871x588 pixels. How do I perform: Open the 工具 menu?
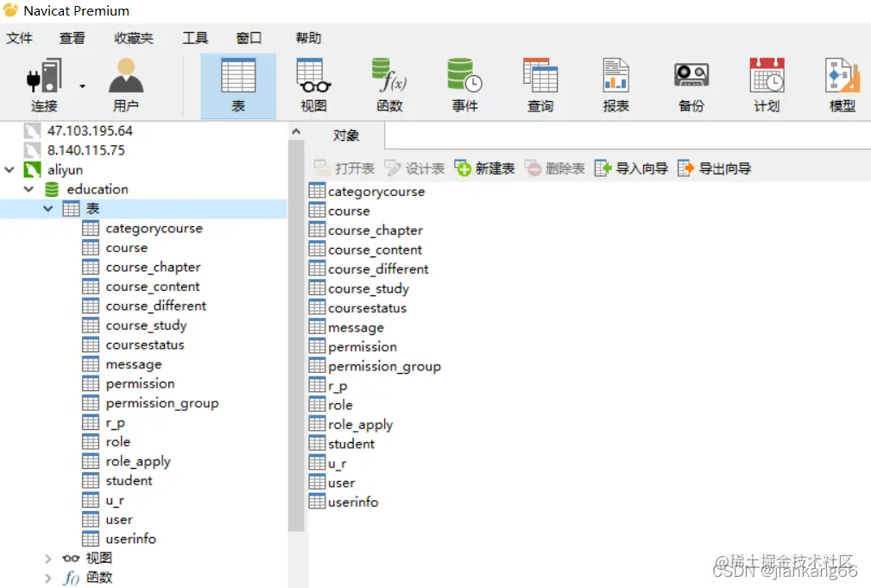195,38
